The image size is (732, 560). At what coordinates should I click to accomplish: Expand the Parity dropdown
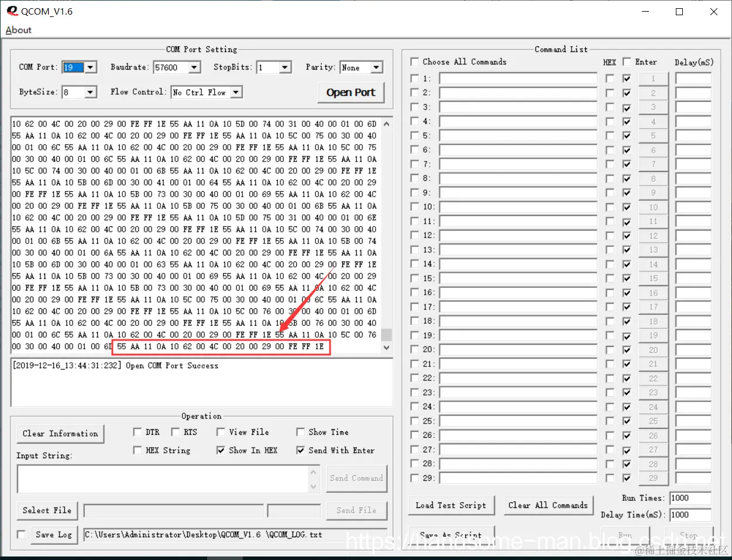377,67
